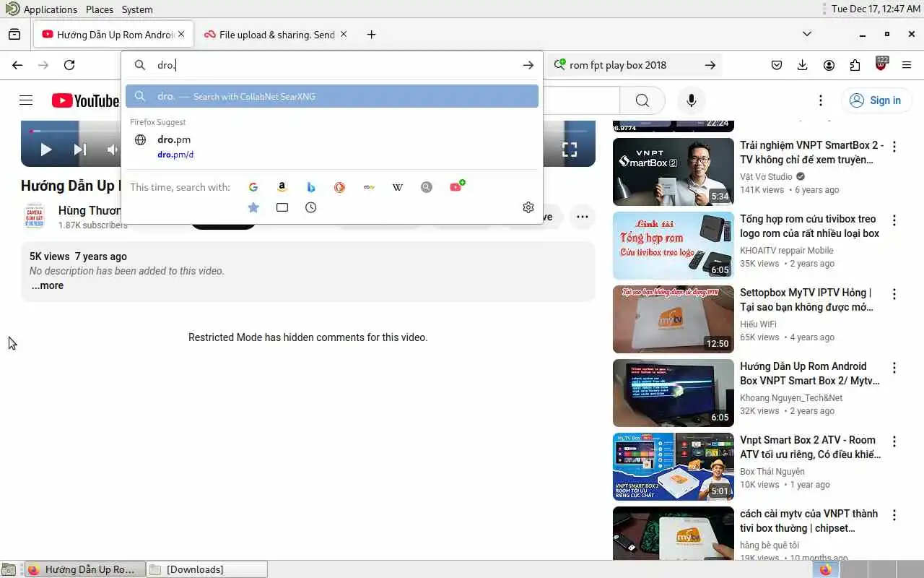Open options for Settopbox MyTV IPTV Hỏng video
Image resolution: width=924 pixels, height=578 pixels.
[894, 294]
